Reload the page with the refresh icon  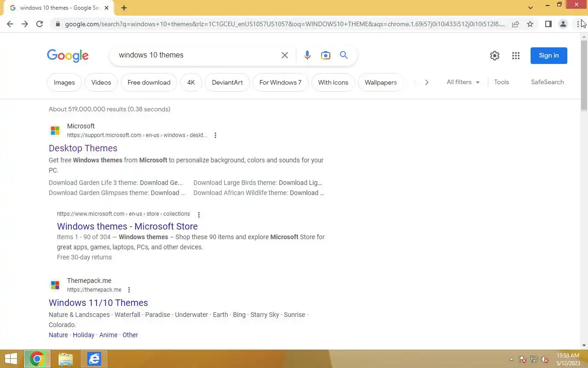pos(40,24)
